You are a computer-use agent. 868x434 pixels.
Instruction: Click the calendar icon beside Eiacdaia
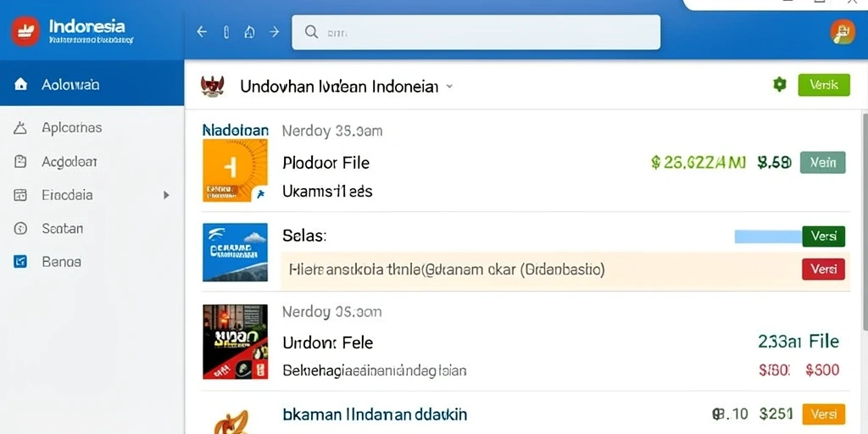pos(20,195)
